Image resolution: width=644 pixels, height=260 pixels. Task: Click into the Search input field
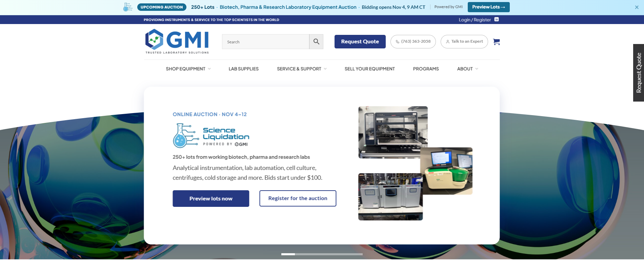(x=265, y=42)
